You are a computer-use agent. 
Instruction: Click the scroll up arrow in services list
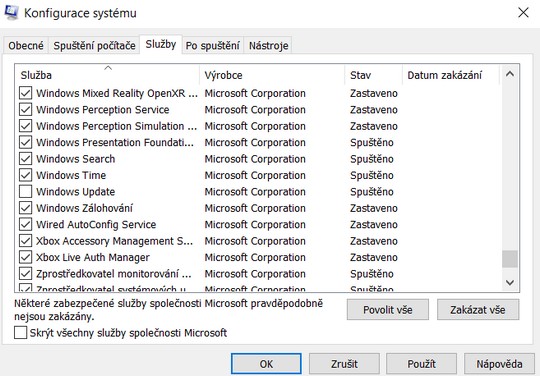point(510,74)
